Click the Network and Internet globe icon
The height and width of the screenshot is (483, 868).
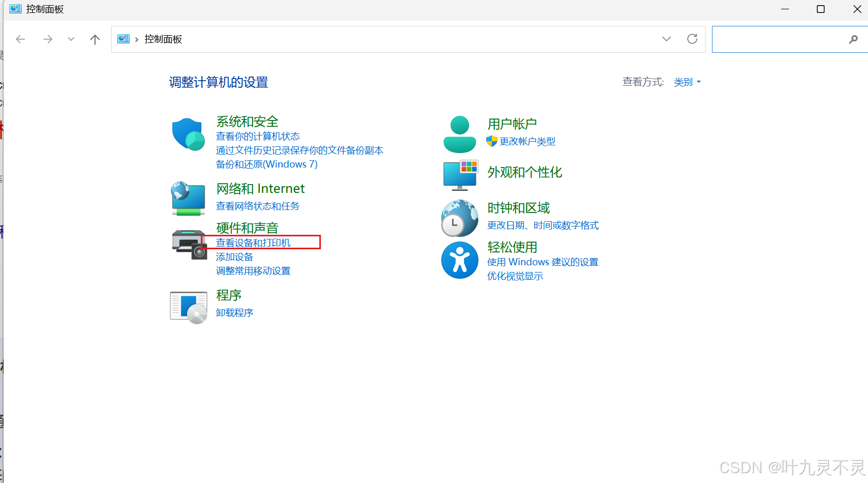(189, 198)
